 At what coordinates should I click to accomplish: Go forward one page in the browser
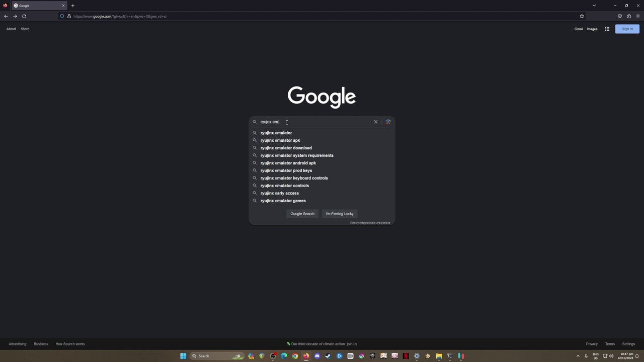15,16
